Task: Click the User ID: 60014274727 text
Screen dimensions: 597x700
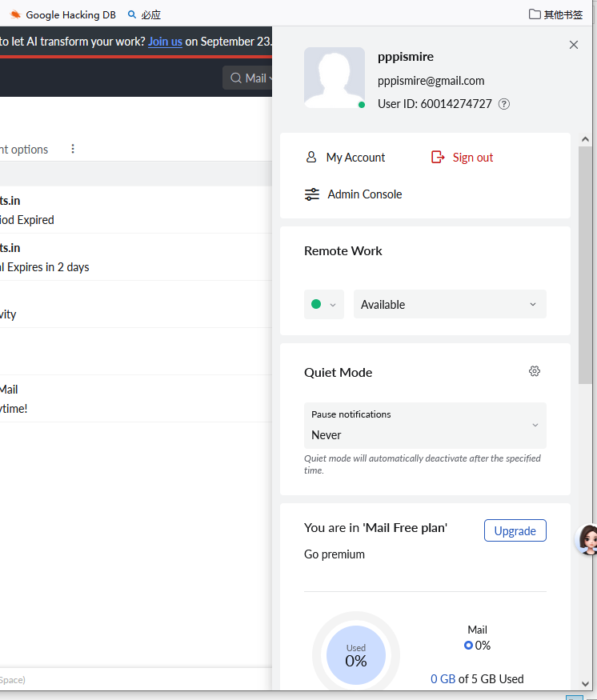Action: tap(435, 104)
